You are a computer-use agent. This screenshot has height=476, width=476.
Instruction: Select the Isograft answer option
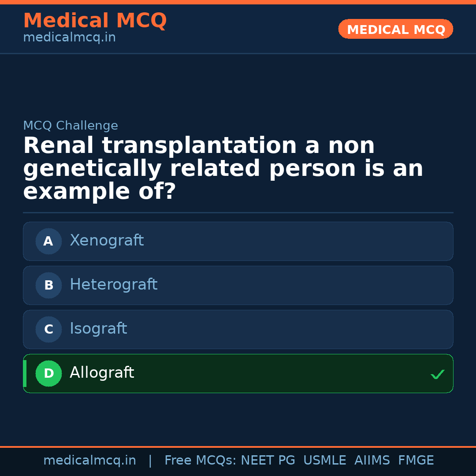pos(238,329)
